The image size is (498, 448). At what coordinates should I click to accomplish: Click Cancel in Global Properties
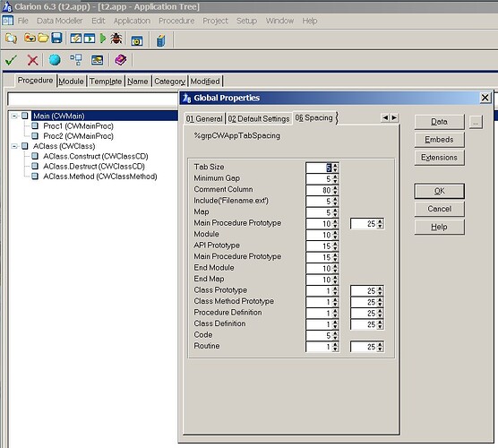(439, 209)
